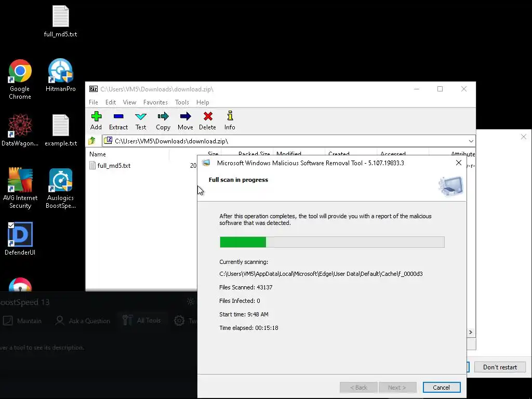The height and width of the screenshot is (399, 532).
Task: Click the 7z icon in the title bar
Action: [94, 89]
